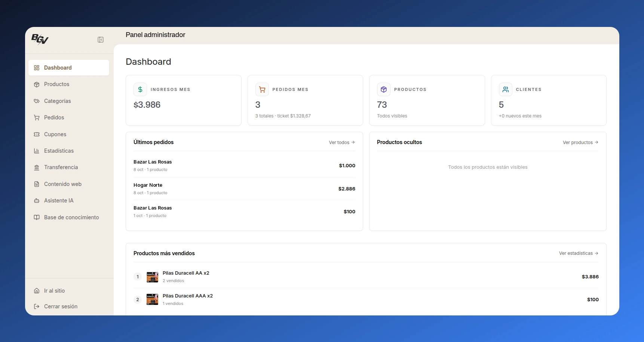Click the dollar icon on Ingresos Mes card
Viewport: 644px width, 342px height.
tap(140, 89)
